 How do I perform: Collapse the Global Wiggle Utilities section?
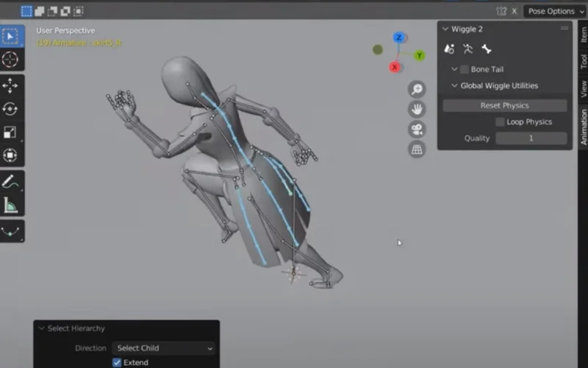click(x=455, y=85)
